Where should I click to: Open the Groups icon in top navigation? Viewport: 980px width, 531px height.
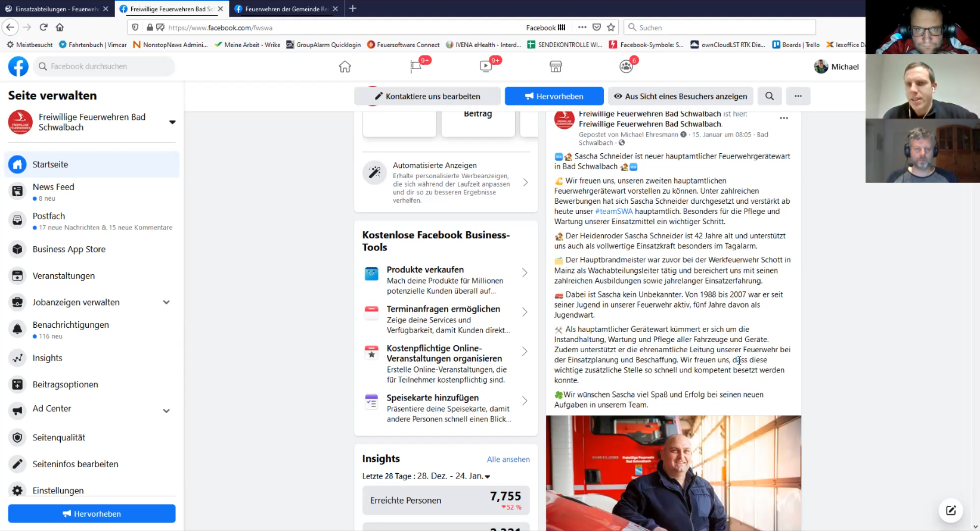626,67
